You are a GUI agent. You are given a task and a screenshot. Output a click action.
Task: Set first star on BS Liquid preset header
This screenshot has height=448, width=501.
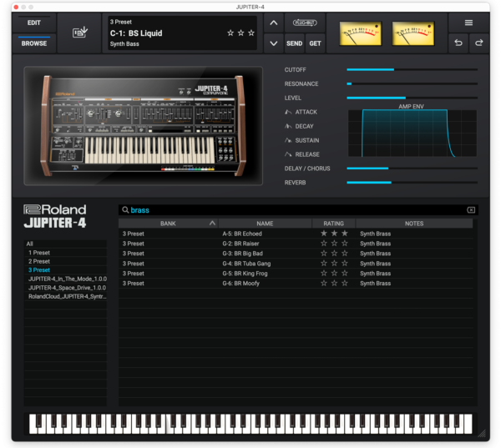[230, 33]
